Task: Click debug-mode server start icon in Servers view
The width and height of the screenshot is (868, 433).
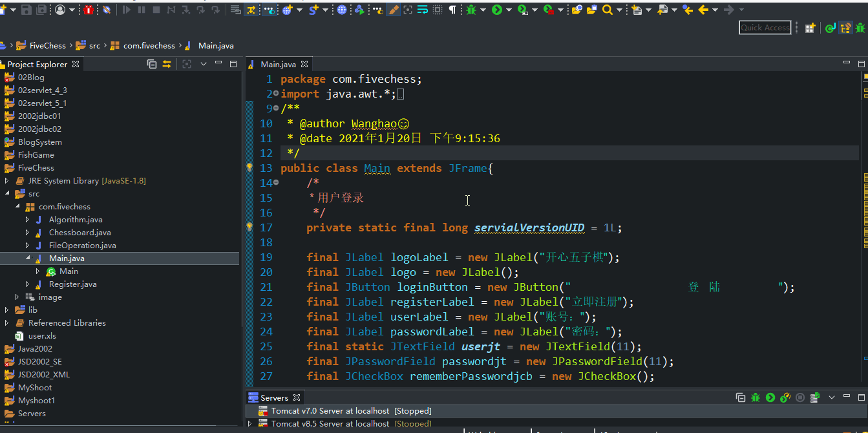Action: point(756,397)
